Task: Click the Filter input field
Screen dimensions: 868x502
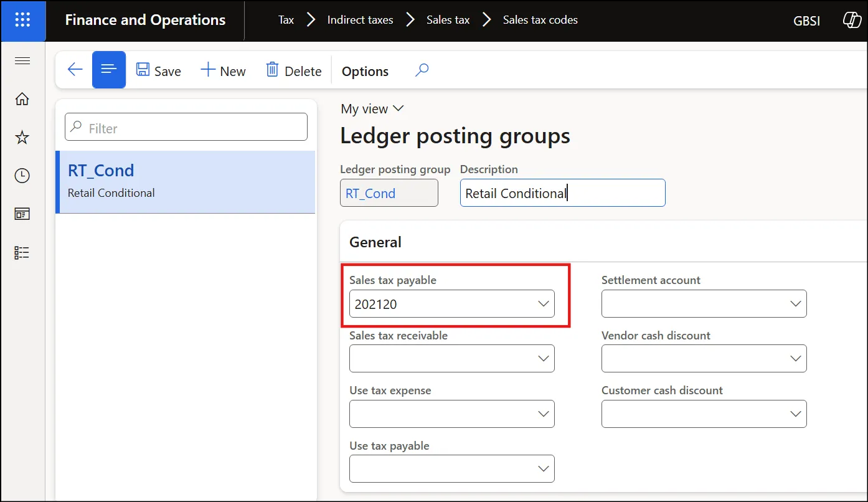Action: click(186, 127)
